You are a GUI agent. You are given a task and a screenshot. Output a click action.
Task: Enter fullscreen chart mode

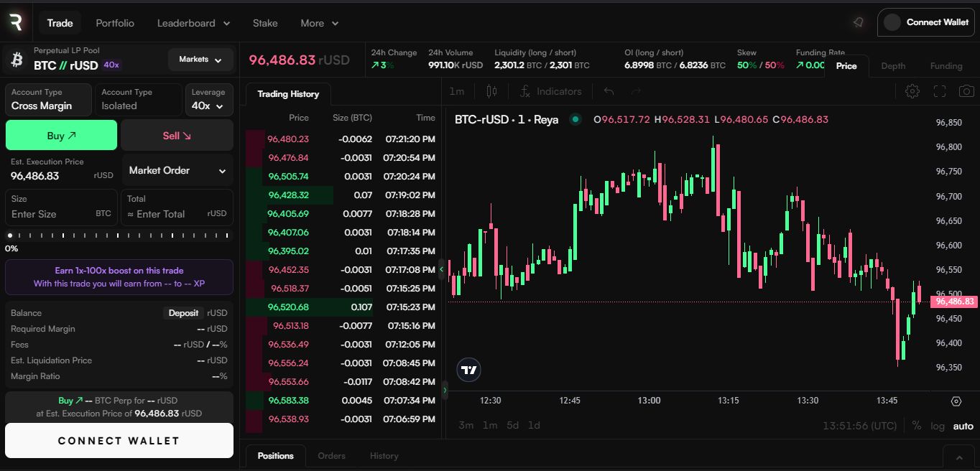(x=939, y=91)
